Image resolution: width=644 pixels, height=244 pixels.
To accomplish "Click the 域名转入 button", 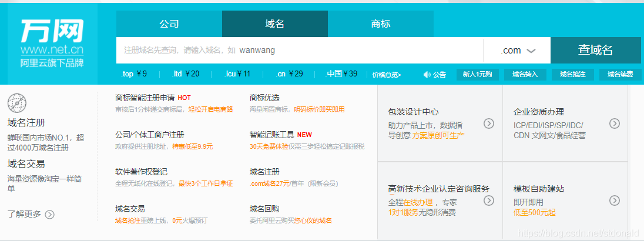I will 525,74.
